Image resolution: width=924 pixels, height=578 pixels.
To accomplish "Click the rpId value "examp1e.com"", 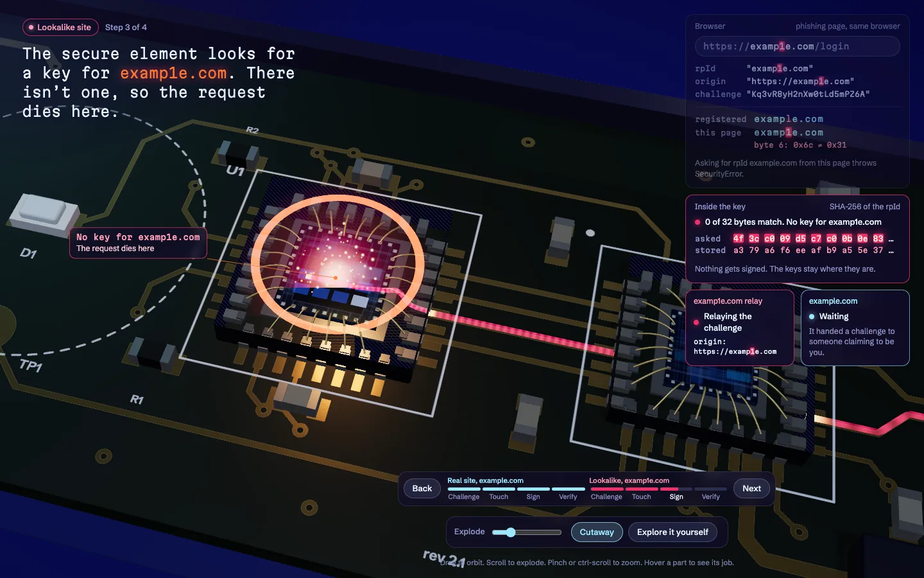I will pyautogui.click(x=780, y=69).
